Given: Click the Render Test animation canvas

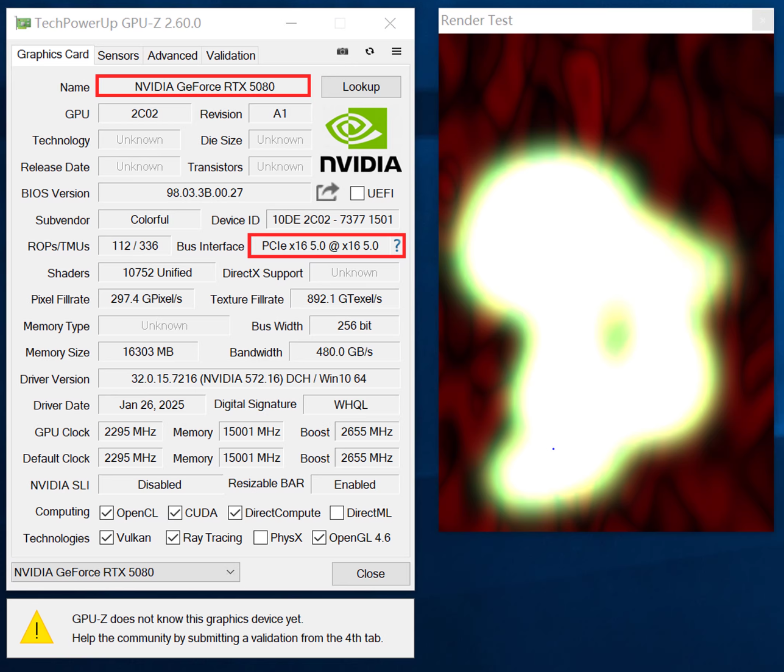Looking at the screenshot, I should point(606,282).
